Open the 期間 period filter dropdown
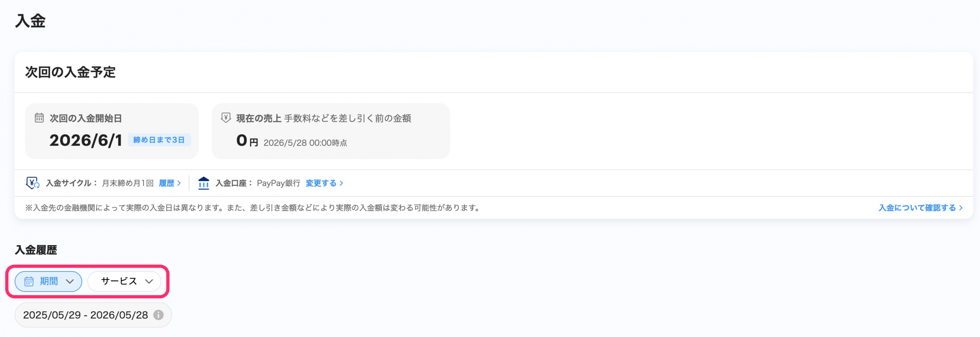Screen dimensions: 980x337 (48, 281)
